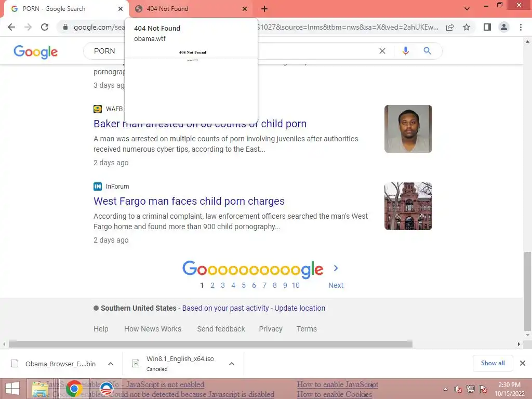Go to results page 5

pyautogui.click(x=244, y=285)
